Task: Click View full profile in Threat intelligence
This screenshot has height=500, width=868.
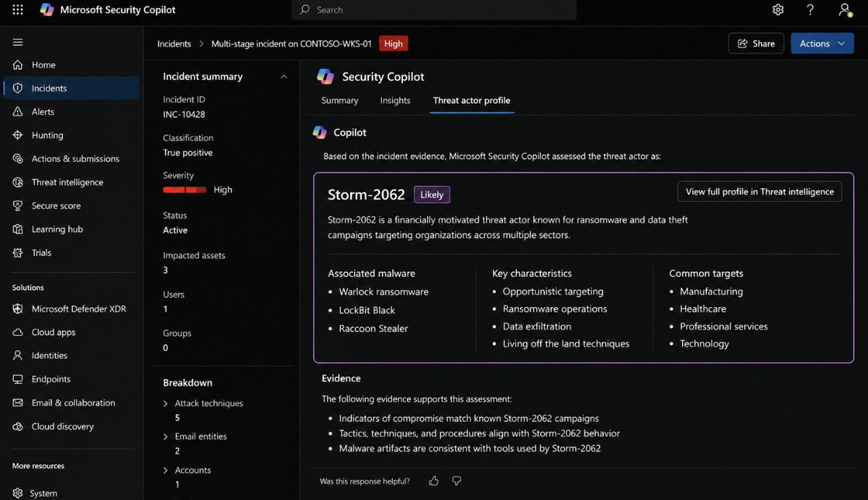Action: [x=759, y=192]
